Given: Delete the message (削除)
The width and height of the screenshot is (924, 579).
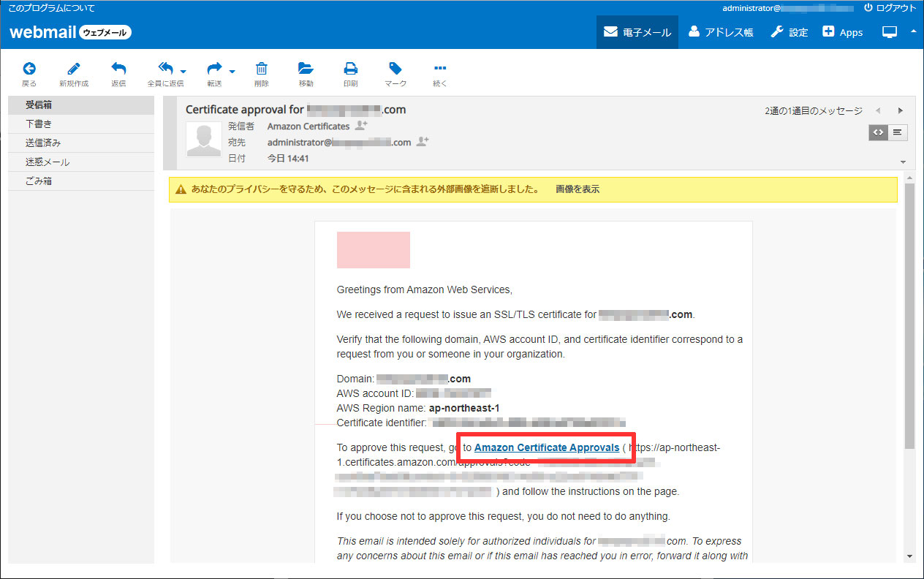Looking at the screenshot, I should 261,74.
